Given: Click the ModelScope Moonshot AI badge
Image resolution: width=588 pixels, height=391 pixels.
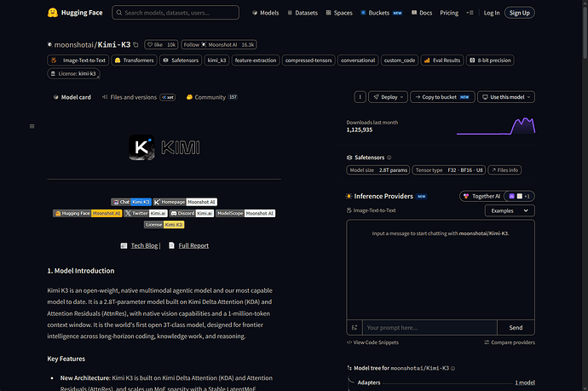Looking at the screenshot, I should pos(245,213).
